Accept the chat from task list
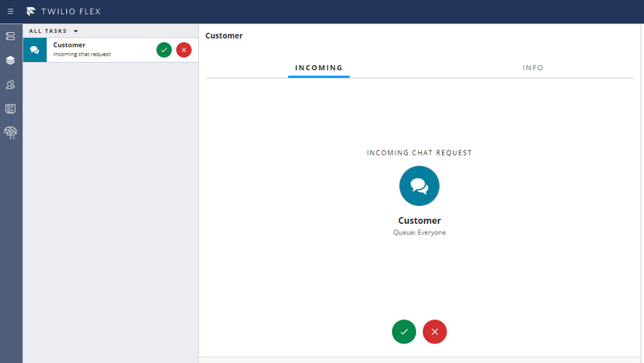This screenshot has height=363, width=644. pos(164,50)
